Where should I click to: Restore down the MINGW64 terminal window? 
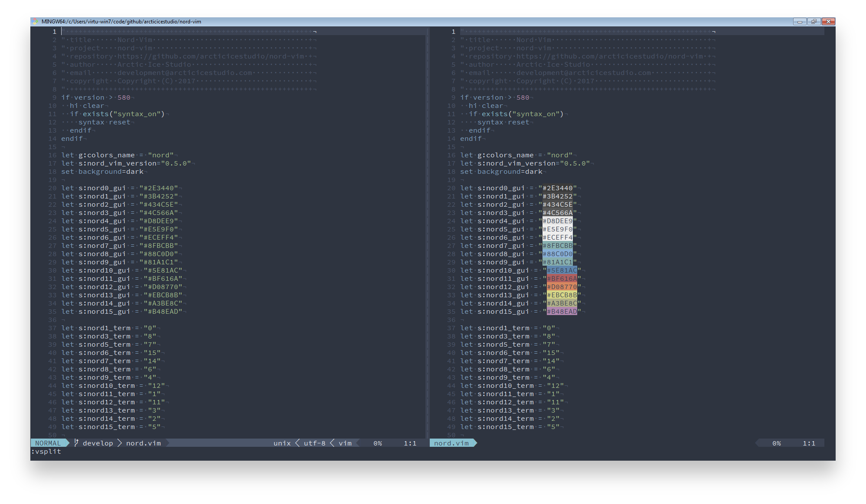point(814,22)
